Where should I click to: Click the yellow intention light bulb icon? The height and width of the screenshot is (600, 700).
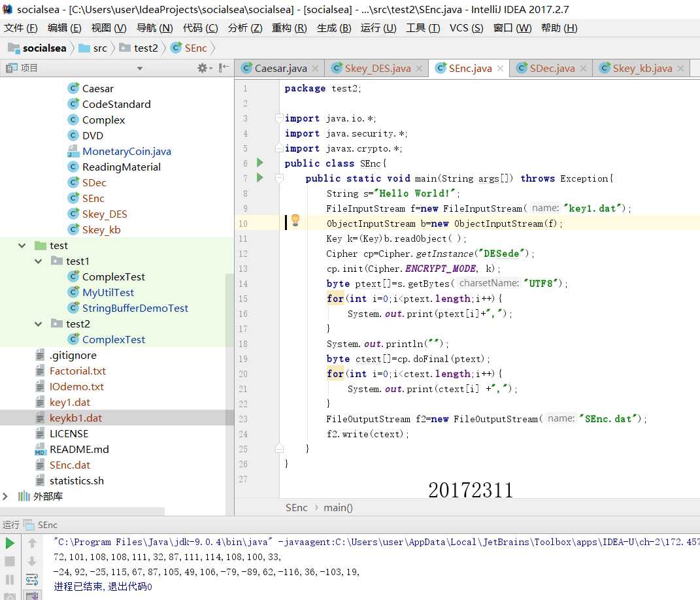click(295, 220)
